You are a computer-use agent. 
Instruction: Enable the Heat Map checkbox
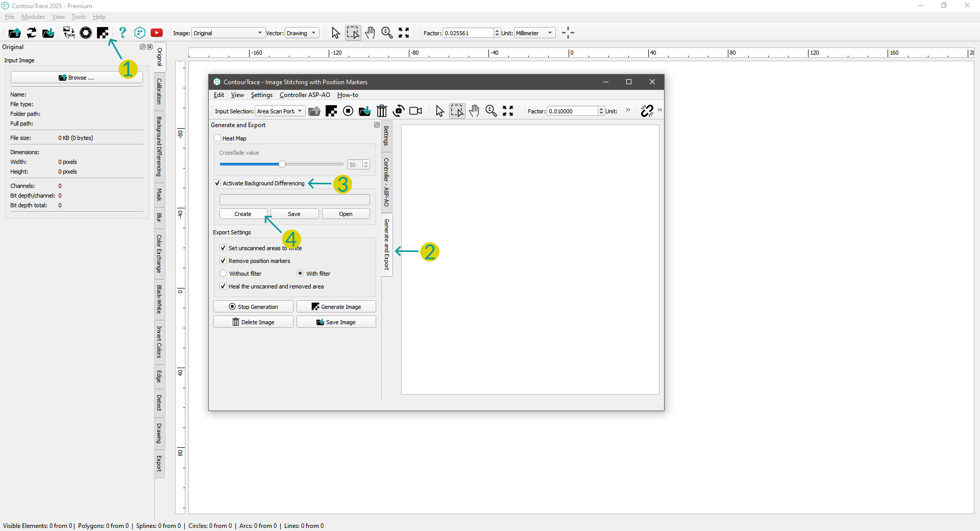(x=218, y=138)
